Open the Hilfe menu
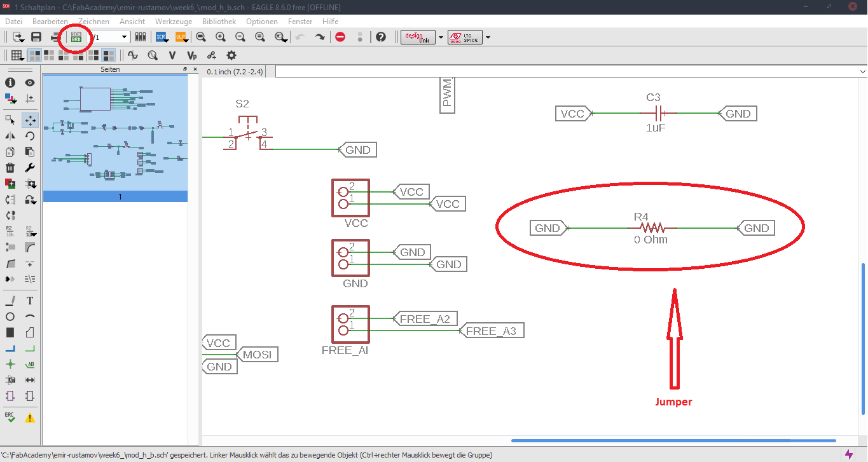The height and width of the screenshot is (462, 868). click(x=331, y=21)
